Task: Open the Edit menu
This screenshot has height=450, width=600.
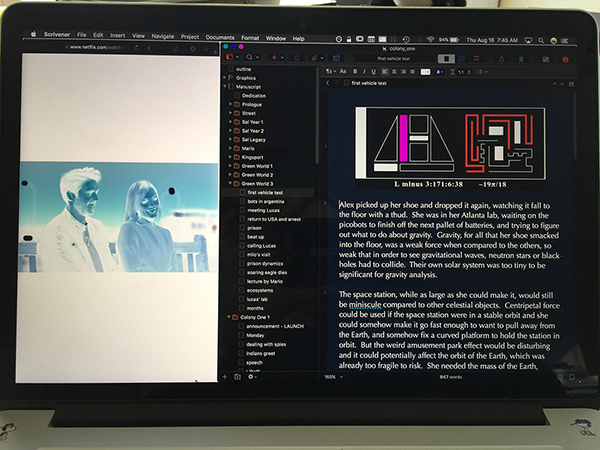Action: [x=98, y=35]
